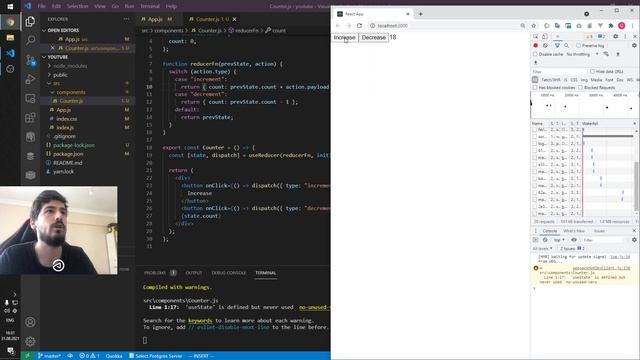640x360 pixels.
Task: Open Source Control view in activity bar
Action: (x=30, y=60)
